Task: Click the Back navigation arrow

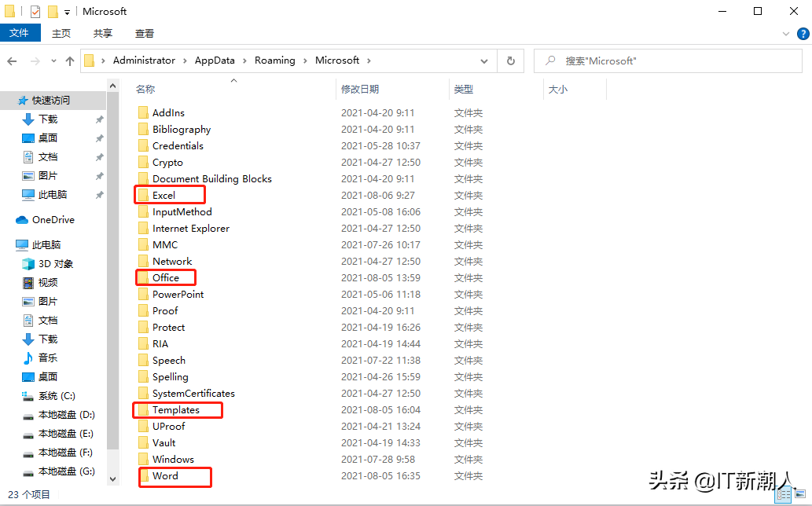Action: [x=12, y=61]
